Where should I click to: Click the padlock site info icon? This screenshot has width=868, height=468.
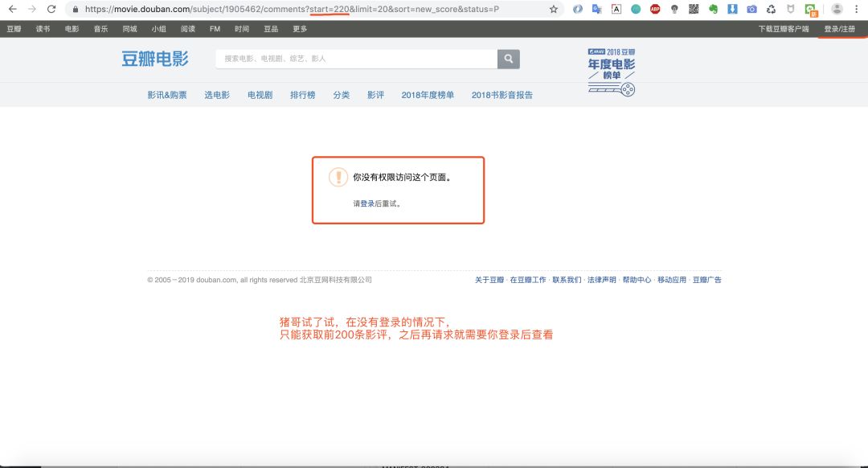tap(76, 9)
